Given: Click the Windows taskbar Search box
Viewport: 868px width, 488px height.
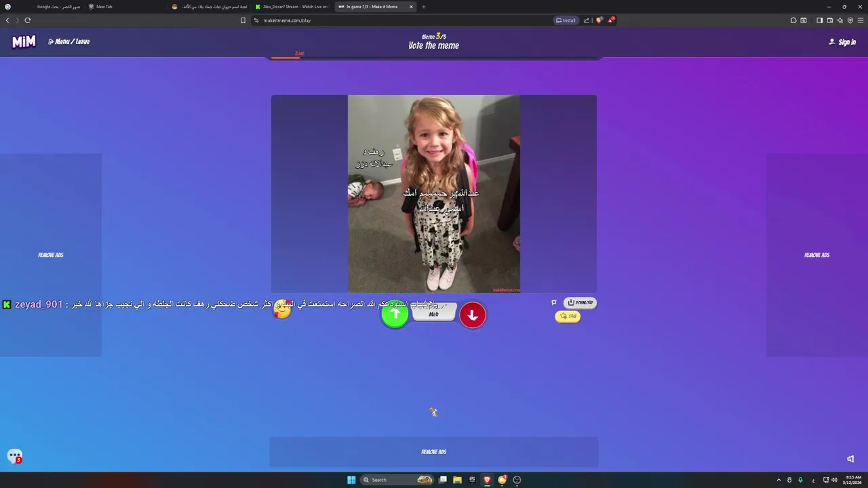Looking at the screenshot, I should 397,480.
